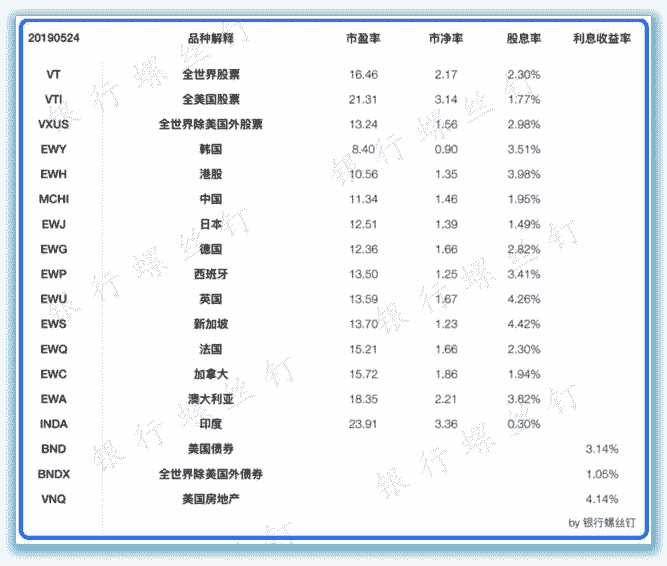Select the 全世界除美国外债券 description cell
Image resolution: width=667 pixels, height=566 pixels.
(x=211, y=474)
